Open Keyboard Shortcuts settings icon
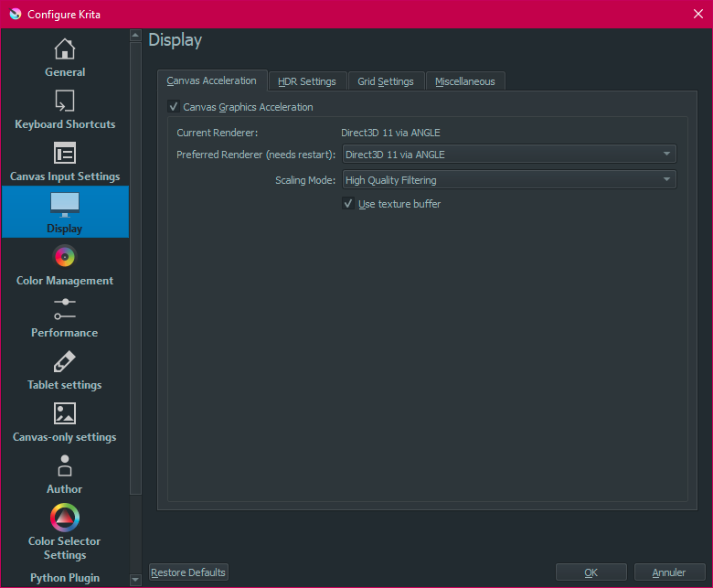 [65, 101]
